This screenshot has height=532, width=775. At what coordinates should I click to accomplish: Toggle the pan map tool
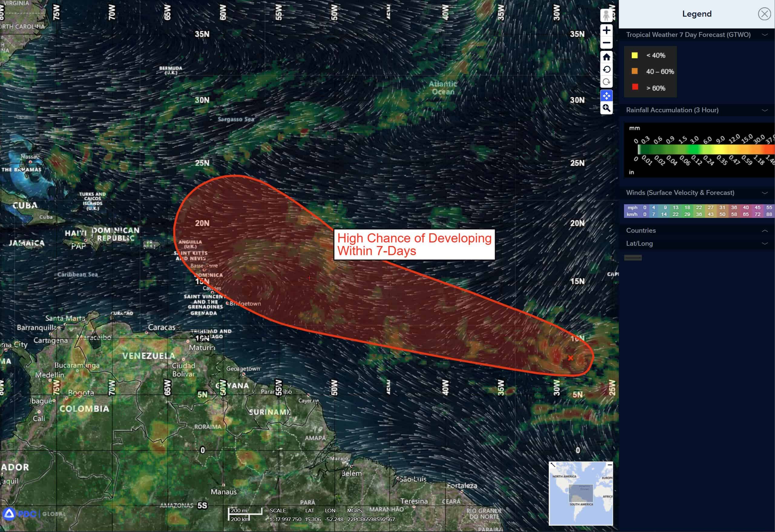[606, 96]
